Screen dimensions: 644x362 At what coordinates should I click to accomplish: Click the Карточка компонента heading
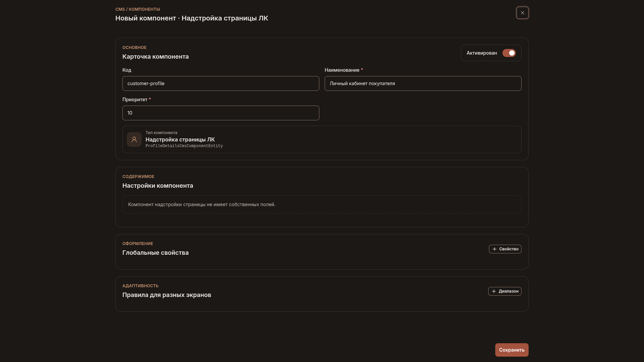(x=156, y=57)
